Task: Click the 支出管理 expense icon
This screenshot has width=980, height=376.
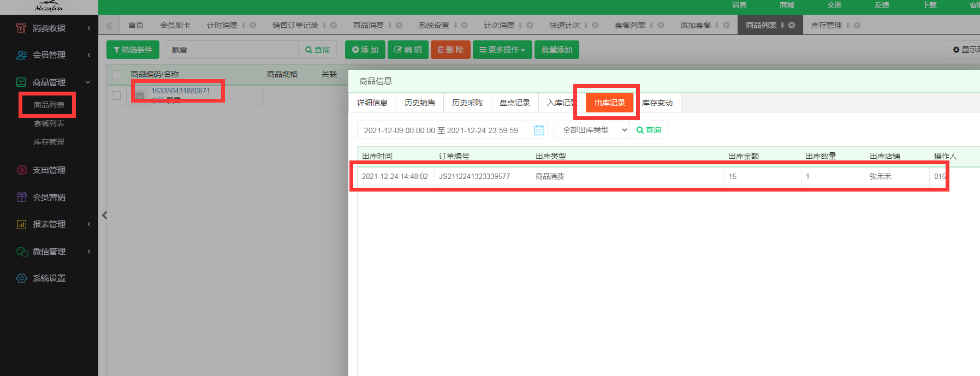Action: pos(21,170)
